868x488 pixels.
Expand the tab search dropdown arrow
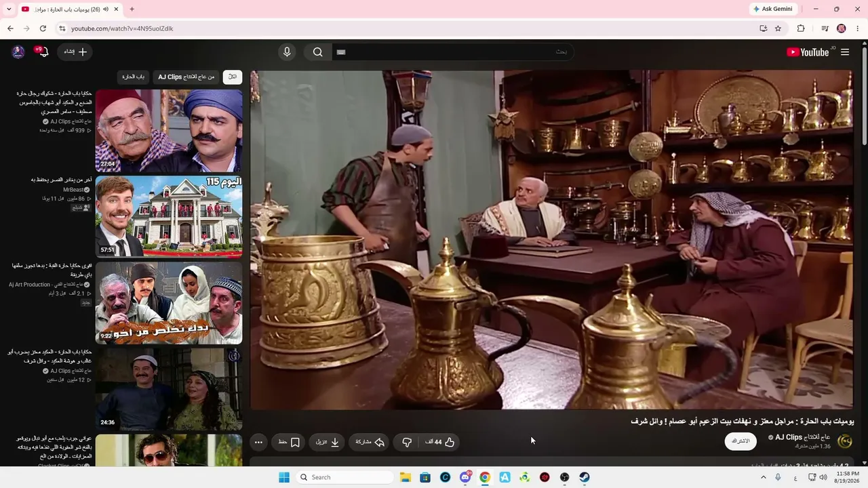(x=8, y=9)
